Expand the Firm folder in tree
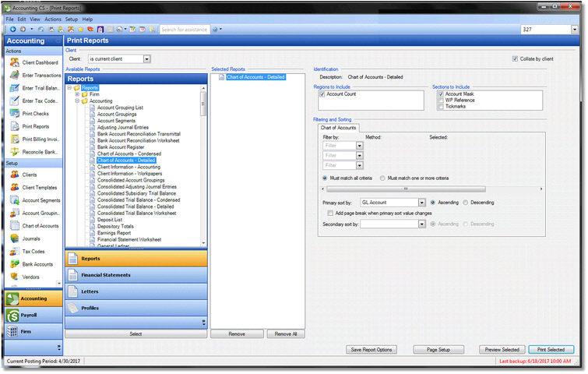The width and height of the screenshot is (588, 374). tap(77, 94)
